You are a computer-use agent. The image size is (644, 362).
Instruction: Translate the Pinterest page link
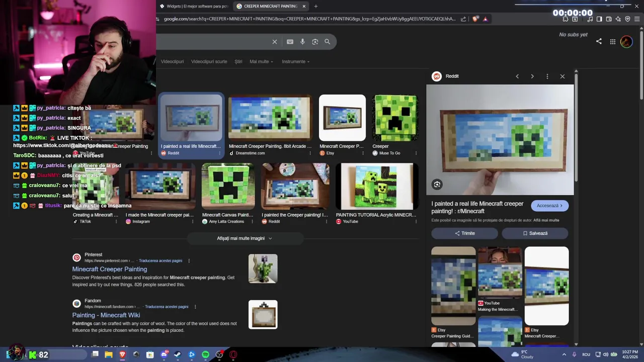[160, 261]
